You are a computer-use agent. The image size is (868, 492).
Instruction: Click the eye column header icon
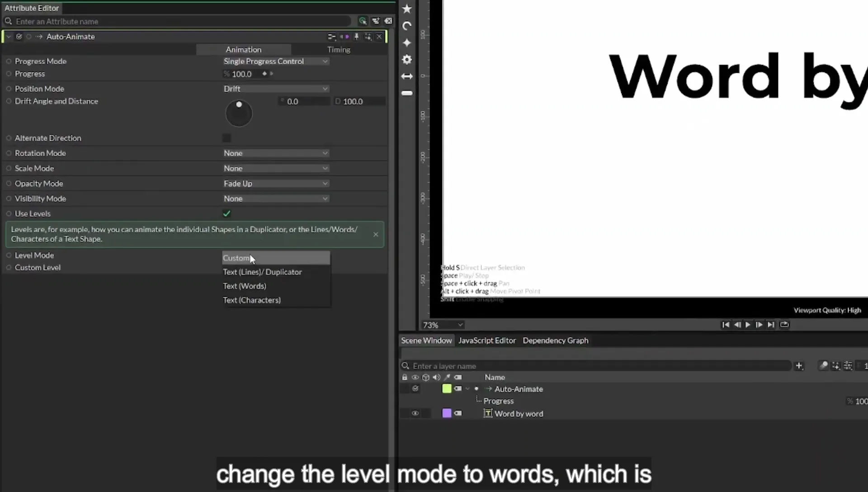(415, 377)
